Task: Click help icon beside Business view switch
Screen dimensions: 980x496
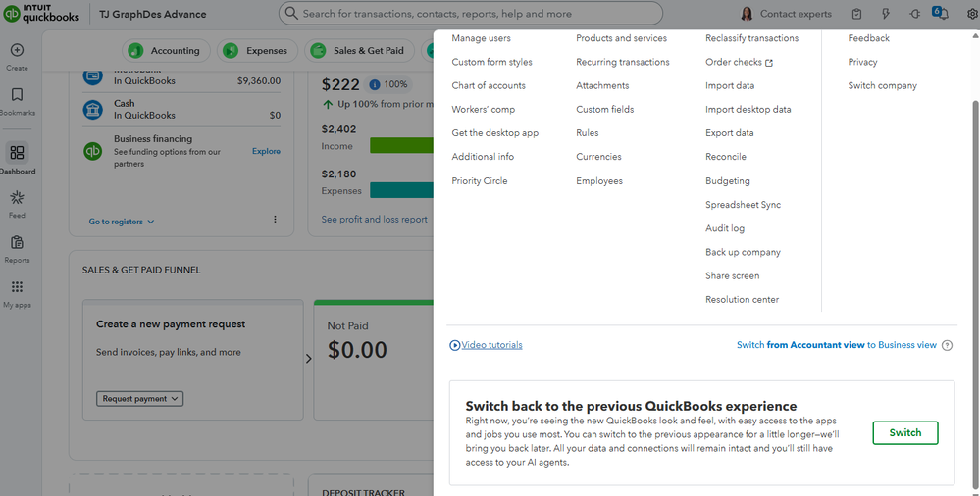Action: pyautogui.click(x=947, y=345)
